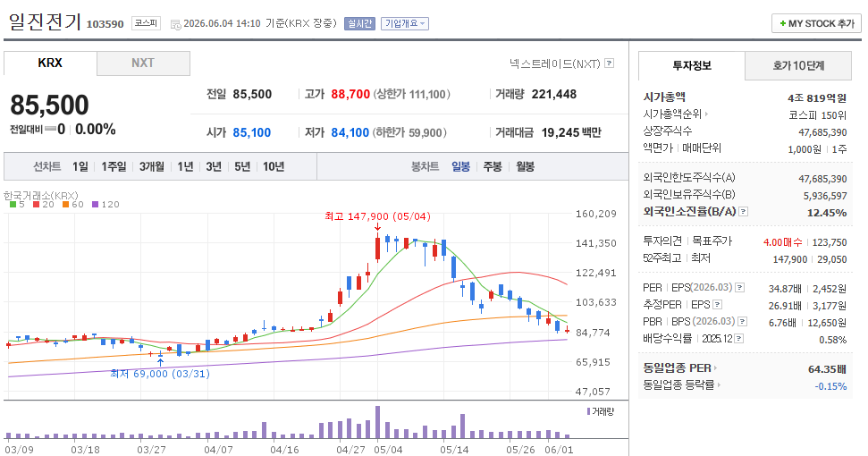Open the 호가10단계 tab
The image size is (868, 456).
tap(798, 66)
